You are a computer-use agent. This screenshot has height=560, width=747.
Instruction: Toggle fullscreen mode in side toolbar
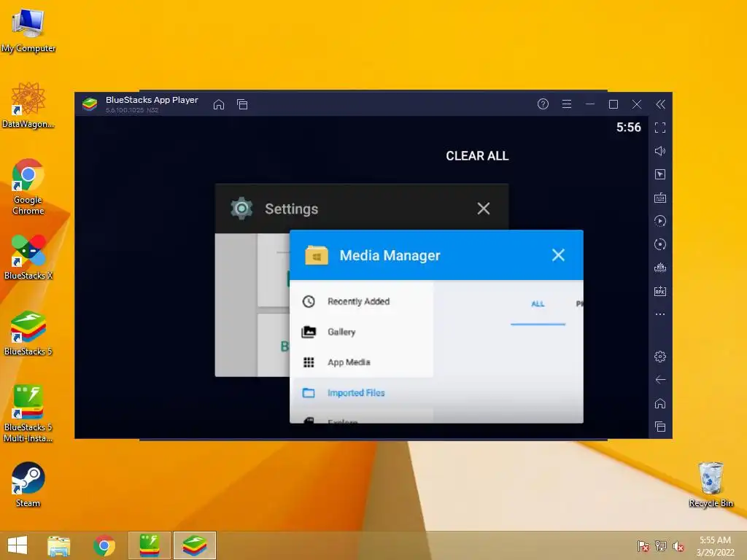point(660,128)
